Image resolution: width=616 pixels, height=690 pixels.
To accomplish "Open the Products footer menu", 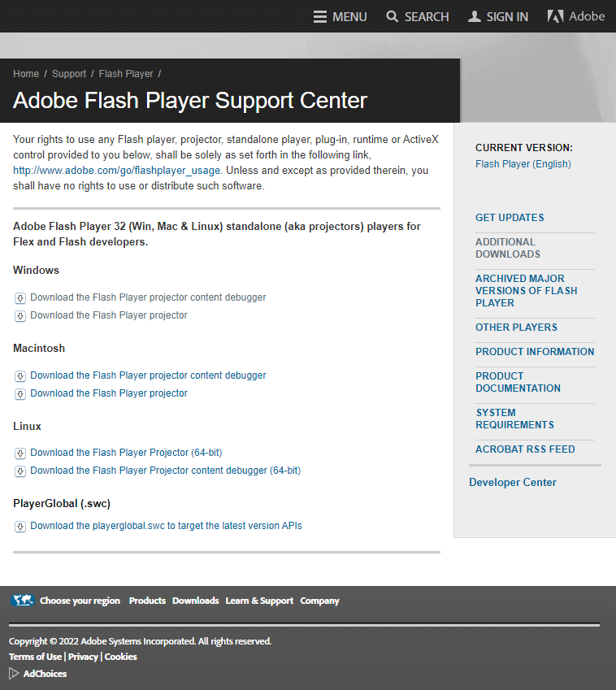I will [x=147, y=601].
